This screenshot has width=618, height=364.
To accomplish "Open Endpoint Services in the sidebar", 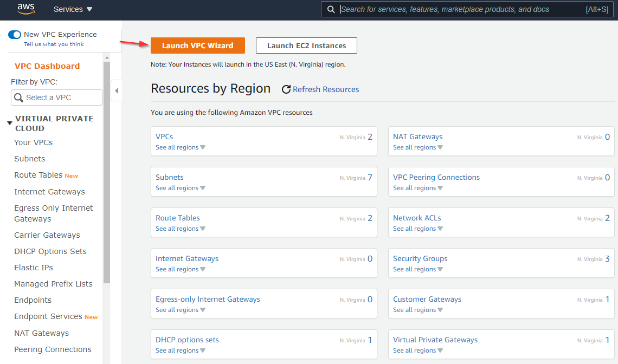I will 48,316.
